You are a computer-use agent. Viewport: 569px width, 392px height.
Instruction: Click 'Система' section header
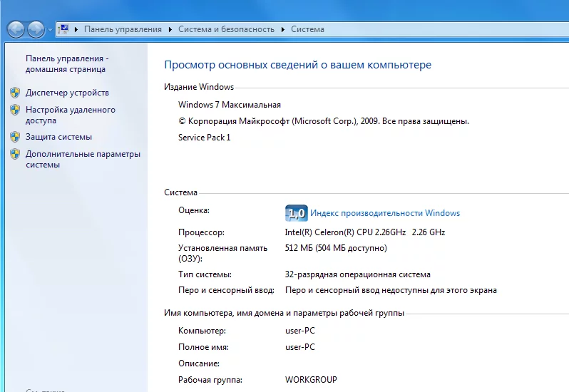180,192
